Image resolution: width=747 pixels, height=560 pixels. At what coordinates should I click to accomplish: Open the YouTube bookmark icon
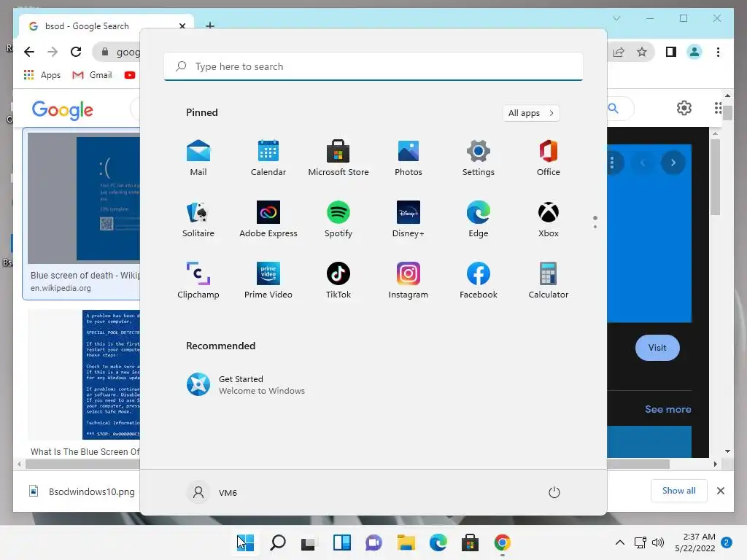pos(130,75)
